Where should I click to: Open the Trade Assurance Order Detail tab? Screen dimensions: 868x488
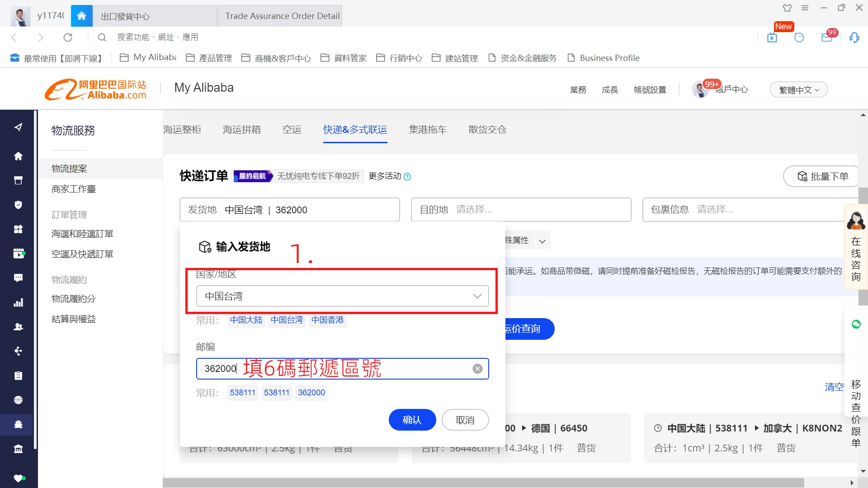coord(280,16)
